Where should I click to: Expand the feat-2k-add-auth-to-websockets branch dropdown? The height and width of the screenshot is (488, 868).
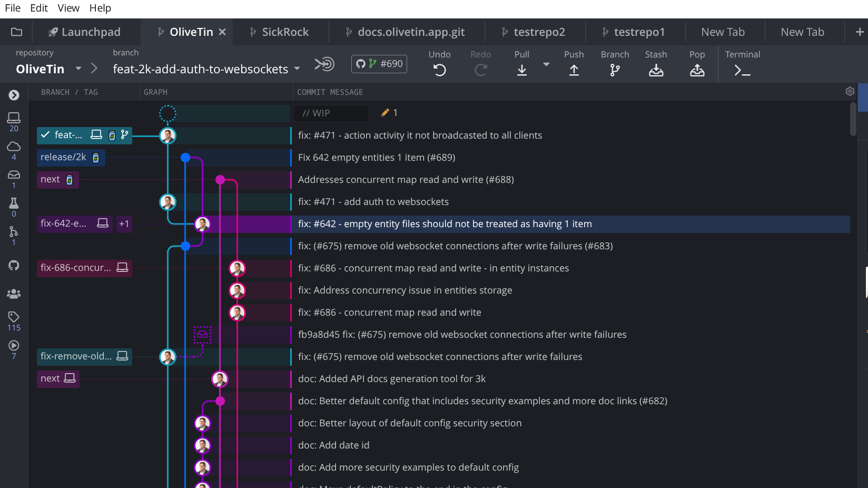click(297, 69)
